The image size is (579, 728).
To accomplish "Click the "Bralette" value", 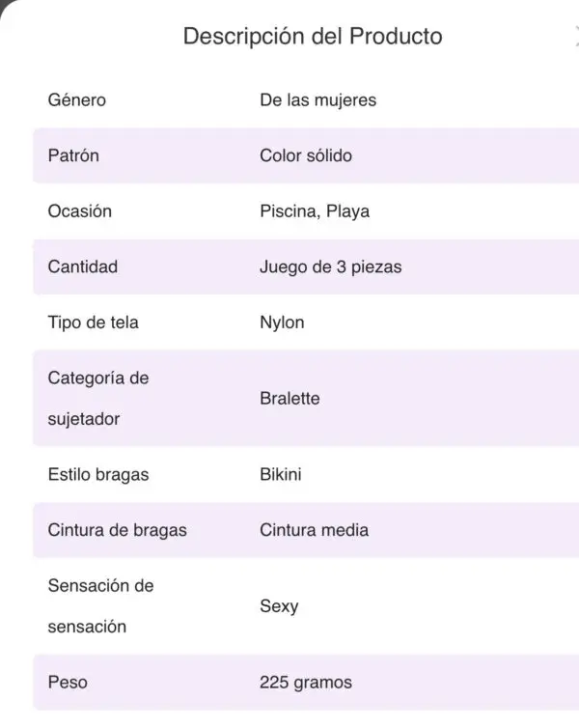I will pyautogui.click(x=289, y=399).
